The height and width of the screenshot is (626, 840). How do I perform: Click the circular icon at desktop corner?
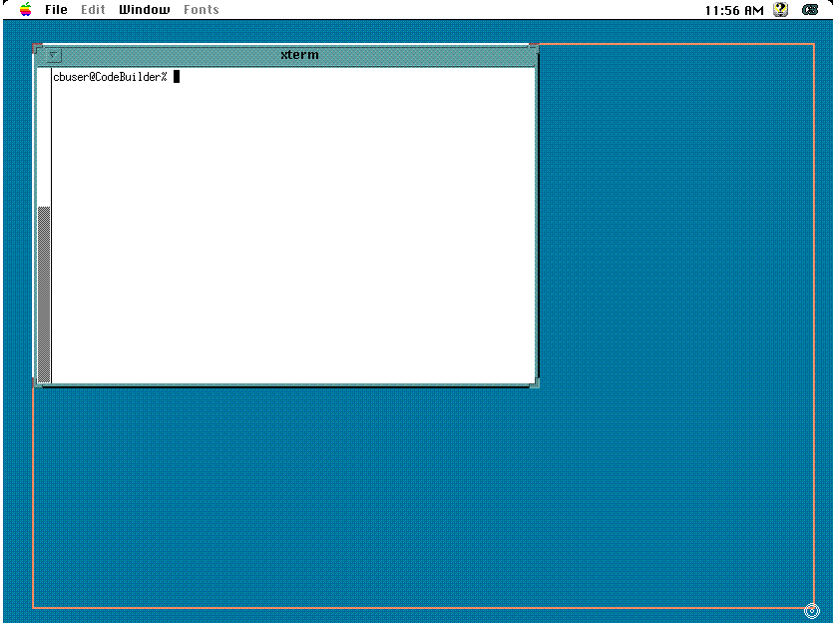tap(812, 611)
